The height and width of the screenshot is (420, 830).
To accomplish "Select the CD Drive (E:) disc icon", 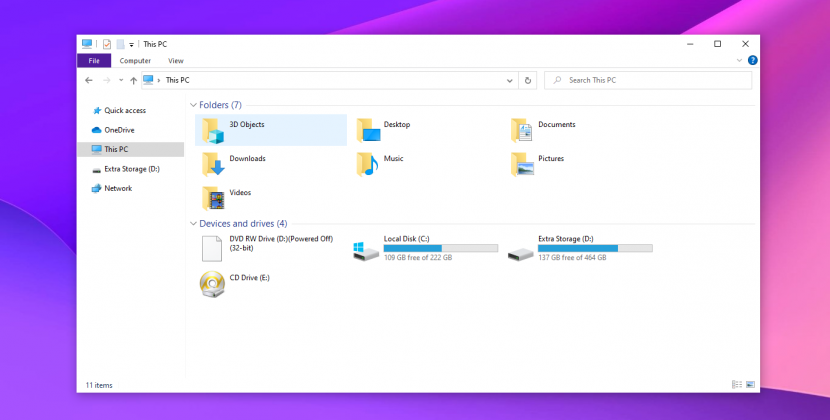I will point(212,284).
